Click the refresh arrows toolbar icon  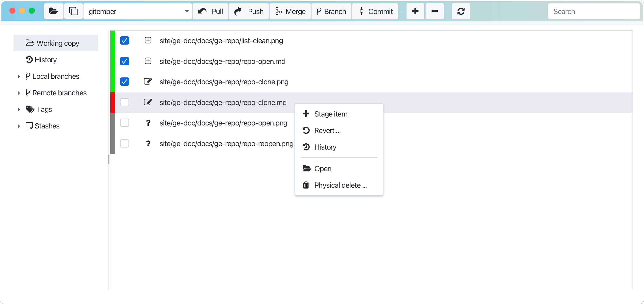461,11
